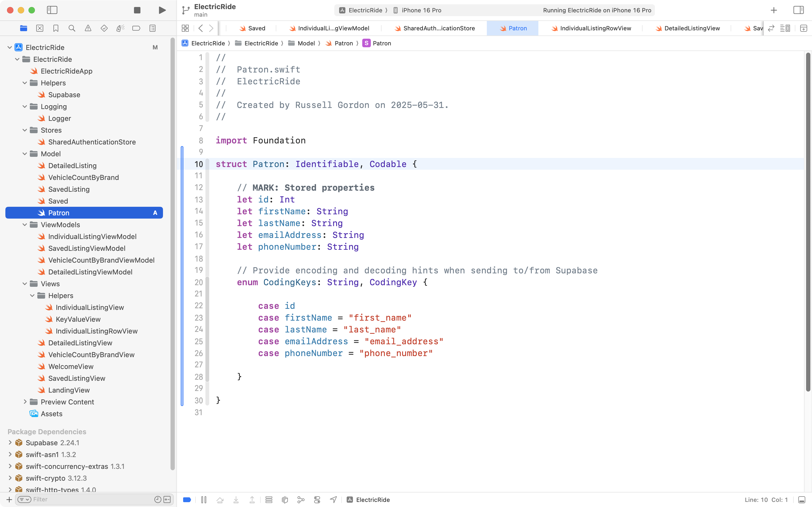Image resolution: width=812 pixels, height=507 pixels.
Task: Switch to the SharedAuthenticationStore tab
Action: click(x=438, y=28)
